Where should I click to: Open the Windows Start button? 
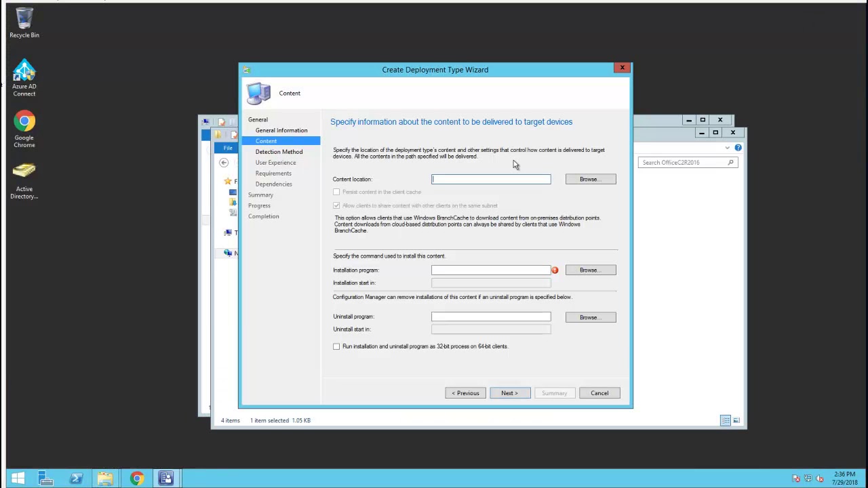coord(18,479)
